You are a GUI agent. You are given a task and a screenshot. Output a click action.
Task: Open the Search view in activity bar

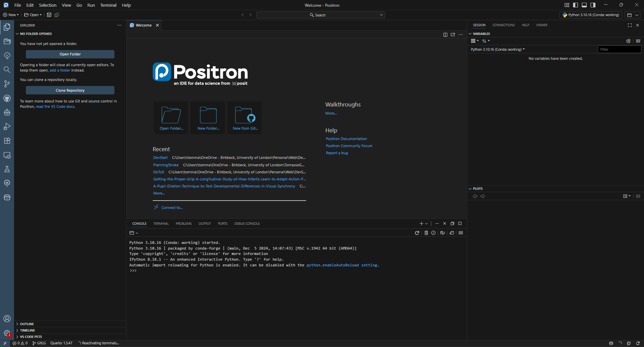[7, 70]
